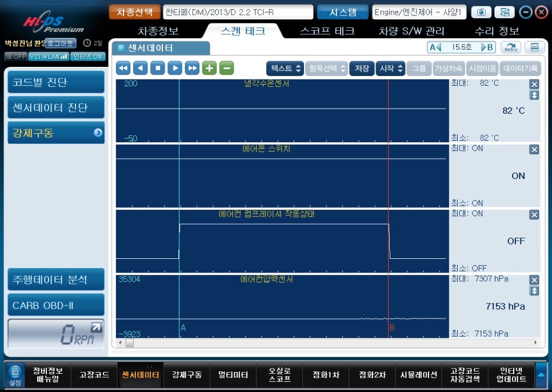This screenshot has height=392, width=552.
Task: Switch to the 스코프 테크 tab
Action: tap(327, 31)
